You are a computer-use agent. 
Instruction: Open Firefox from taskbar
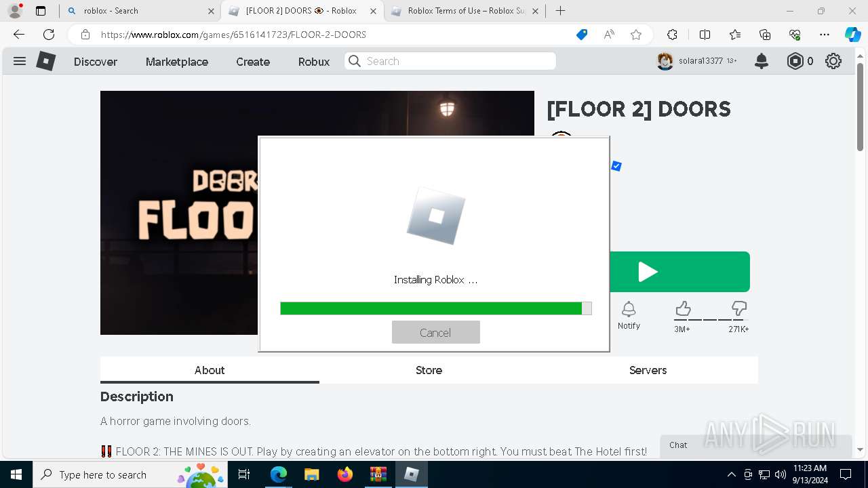point(345,474)
